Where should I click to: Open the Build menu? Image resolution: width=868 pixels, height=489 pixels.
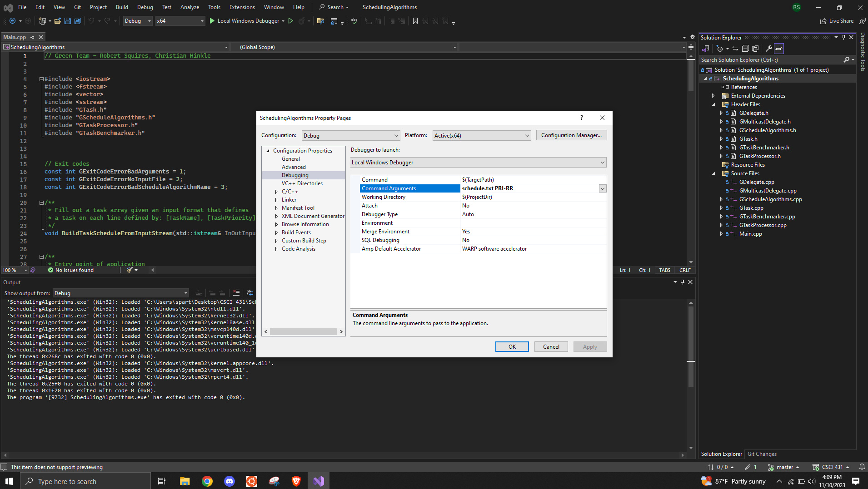(x=122, y=7)
